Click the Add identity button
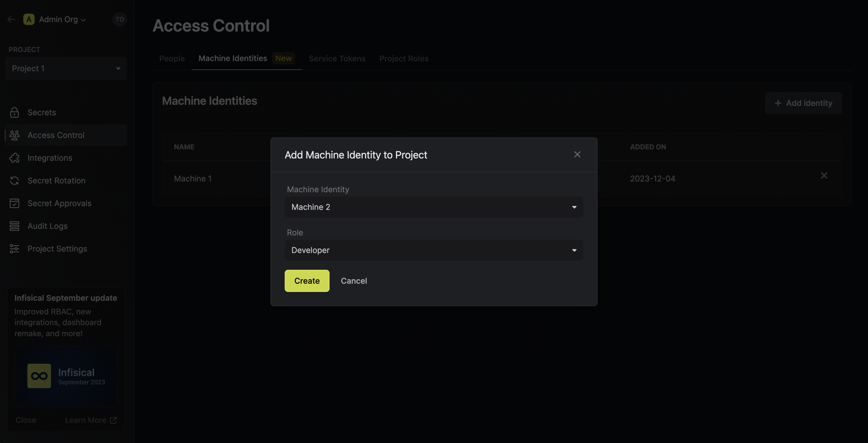Image resolution: width=868 pixels, height=443 pixels. 803,103
